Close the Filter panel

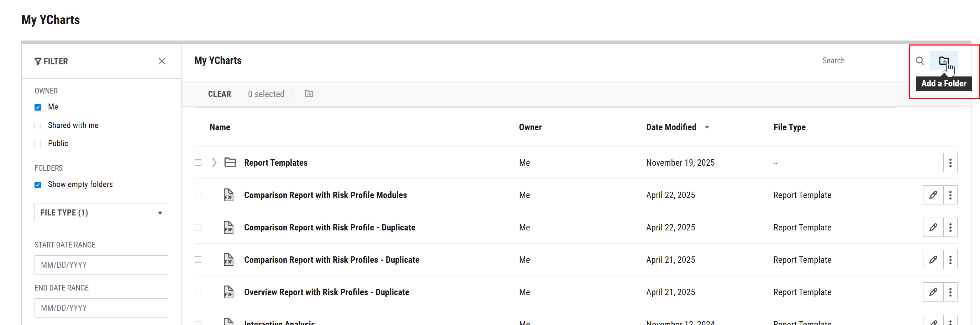[x=162, y=61]
